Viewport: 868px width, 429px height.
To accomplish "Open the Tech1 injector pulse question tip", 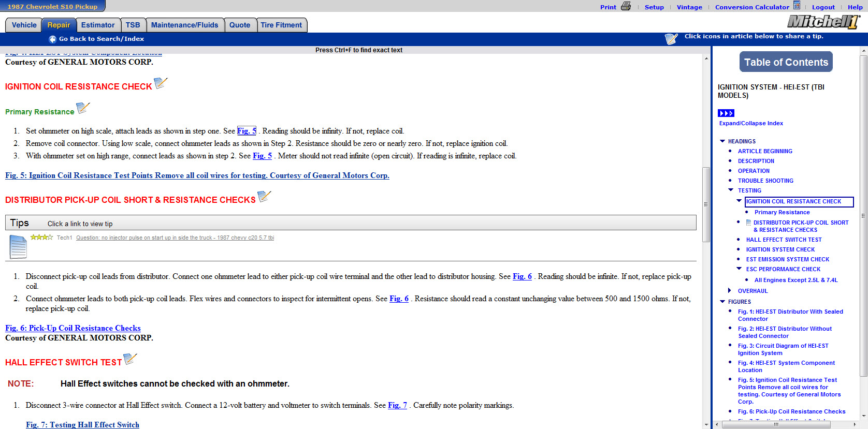I will pyautogui.click(x=175, y=238).
